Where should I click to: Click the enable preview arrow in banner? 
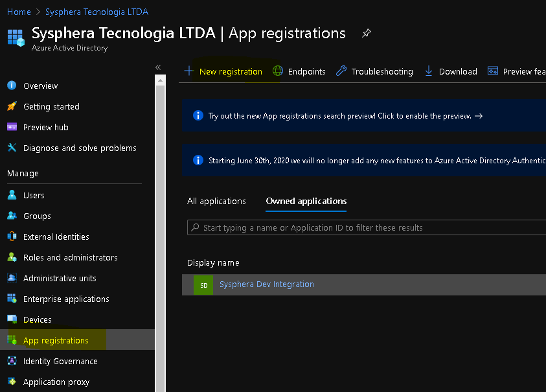tap(479, 116)
